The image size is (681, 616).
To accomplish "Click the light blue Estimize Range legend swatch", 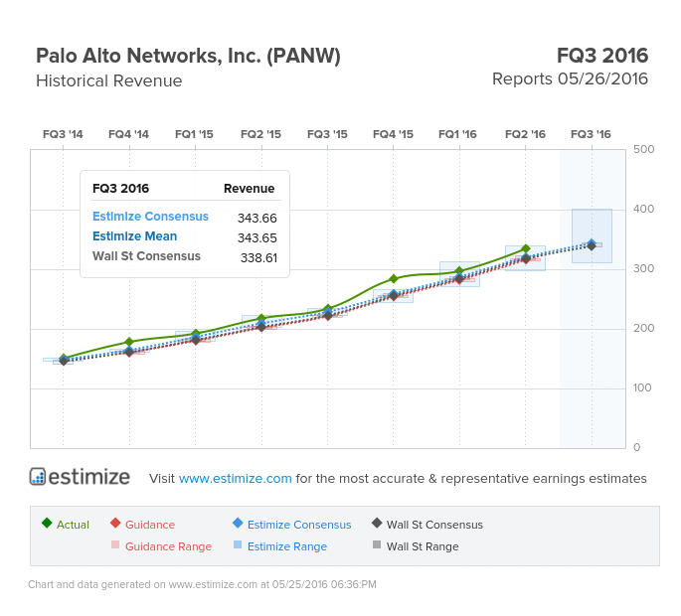I will pos(238,544).
